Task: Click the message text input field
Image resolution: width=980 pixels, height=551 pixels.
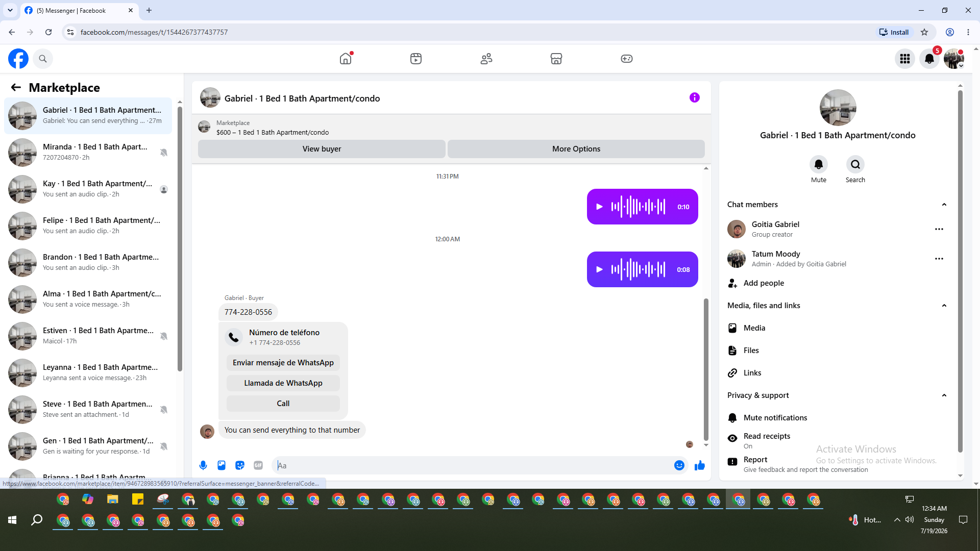Action: pos(474,465)
